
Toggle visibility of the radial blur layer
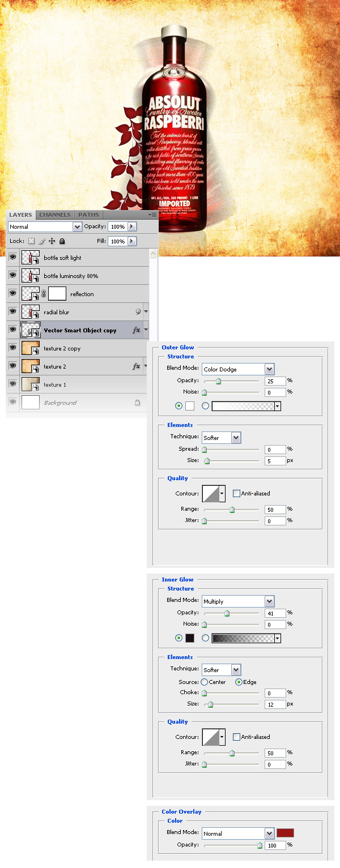point(12,312)
